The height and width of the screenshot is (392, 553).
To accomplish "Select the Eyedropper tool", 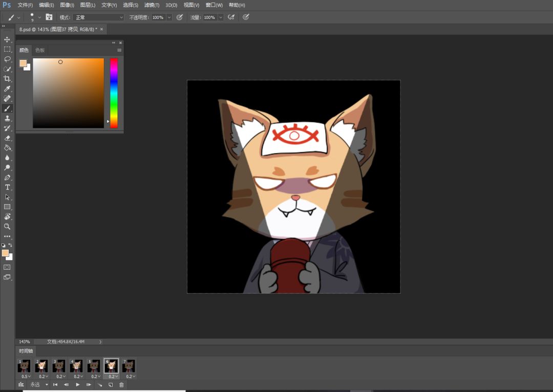I will [7, 89].
